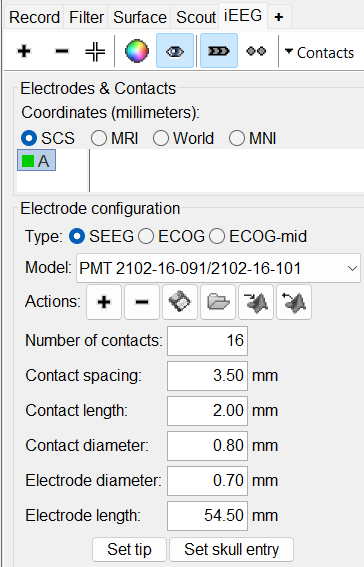Toggle the show/hide electrode eye icon

(175, 51)
